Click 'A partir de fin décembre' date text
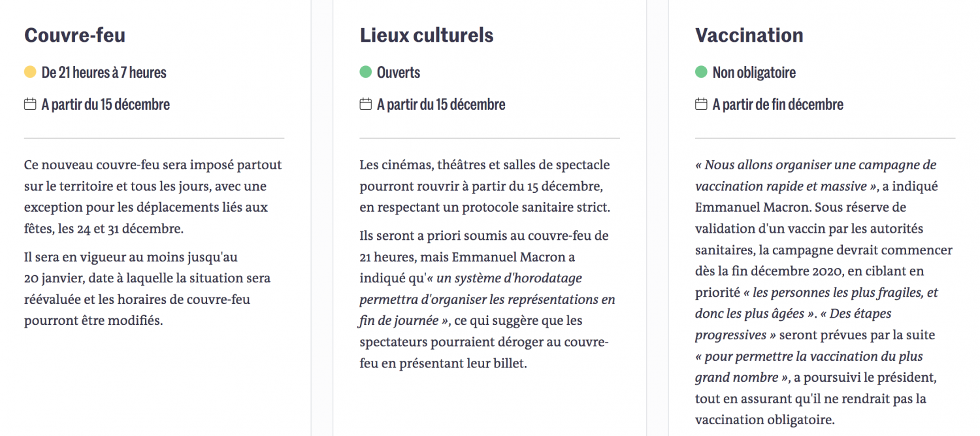The width and height of the screenshot is (980, 436). pyautogui.click(x=778, y=105)
